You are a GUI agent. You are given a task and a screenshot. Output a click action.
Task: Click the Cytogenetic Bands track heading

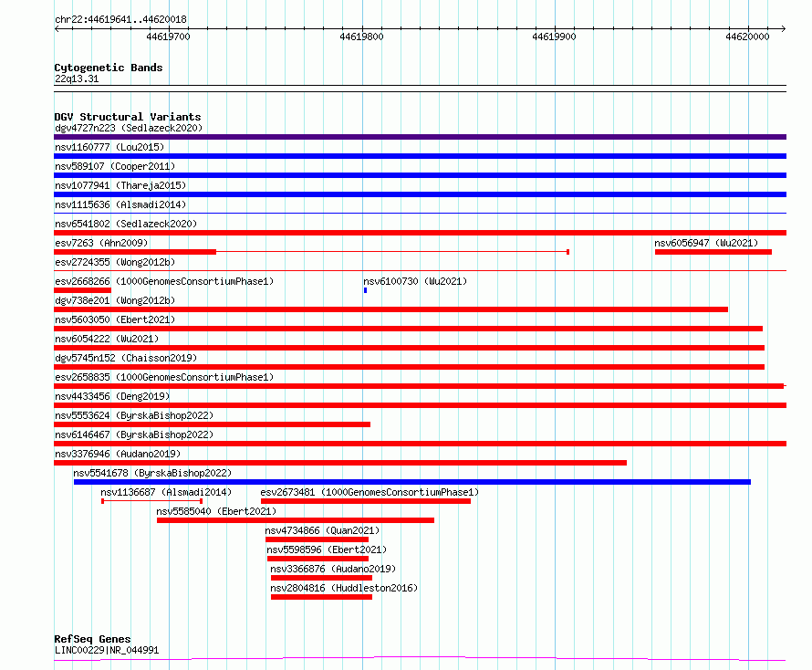109,68
